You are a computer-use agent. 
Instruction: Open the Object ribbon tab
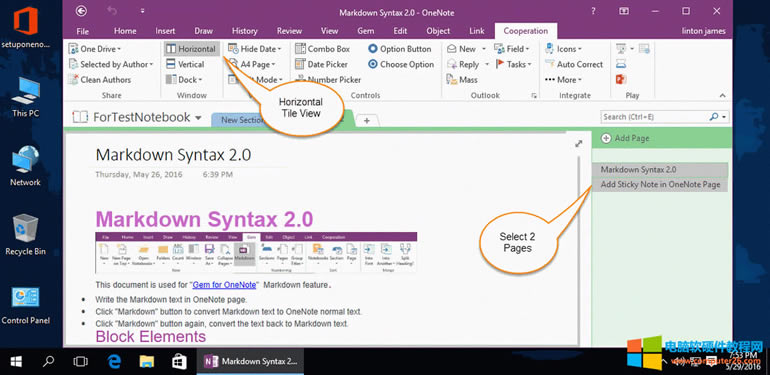[x=438, y=31]
